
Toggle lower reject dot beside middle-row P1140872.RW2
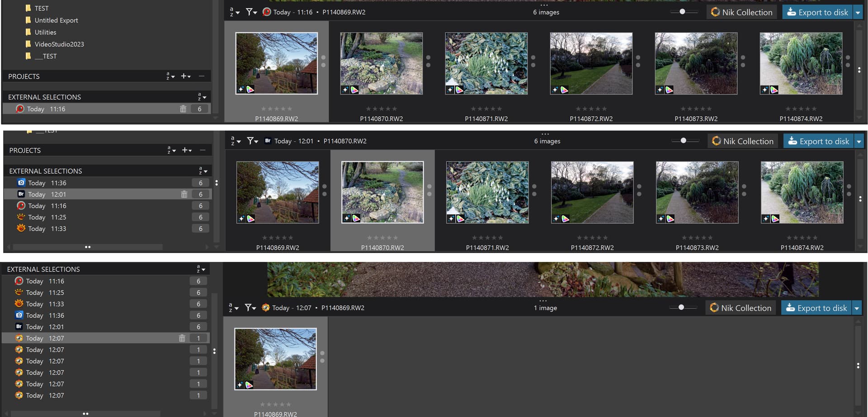point(639,194)
